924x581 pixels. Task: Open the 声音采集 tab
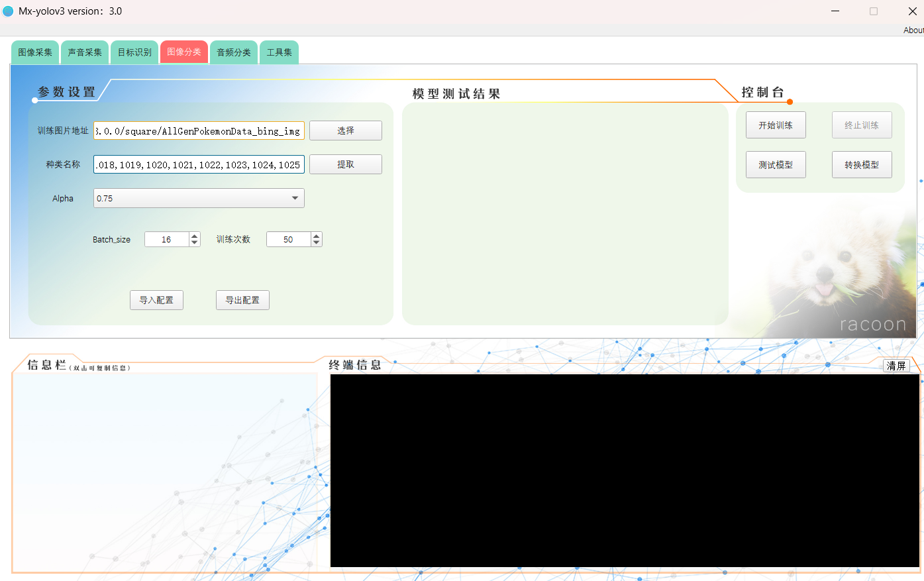(x=85, y=52)
